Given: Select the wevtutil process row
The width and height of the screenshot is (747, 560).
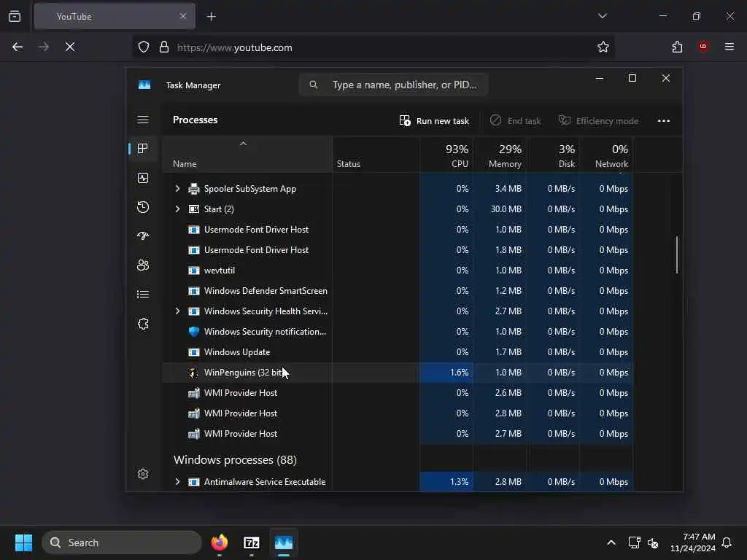Looking at the screenshot, I should click(x=398, y=271).
